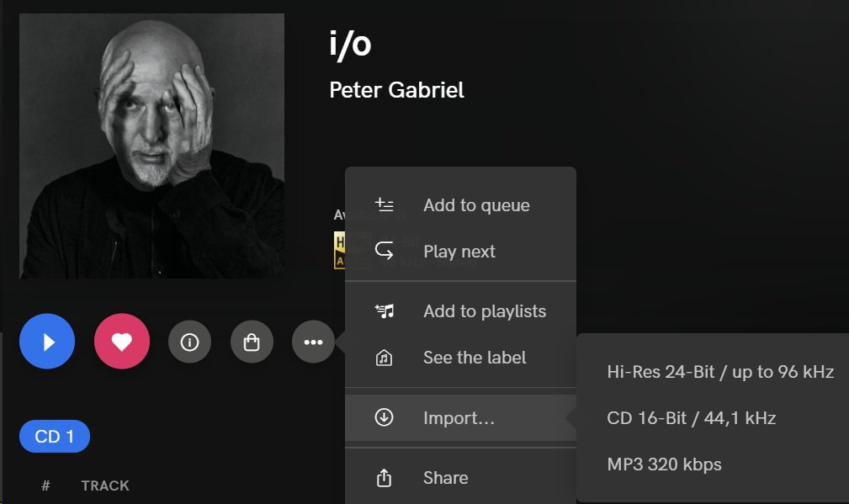The image size is (849, 504).
Task: Select Hi-Res 24-Bit up to 96 kHz
Action: tap(720, 371)
